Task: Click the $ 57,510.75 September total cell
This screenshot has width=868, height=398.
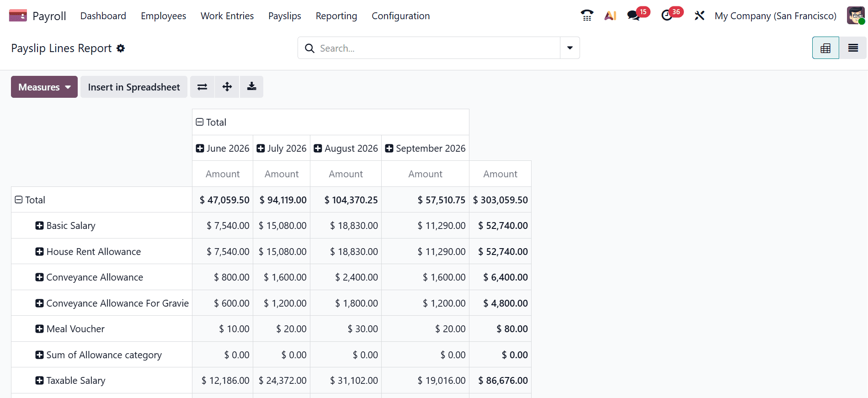Action: point(426,200)
